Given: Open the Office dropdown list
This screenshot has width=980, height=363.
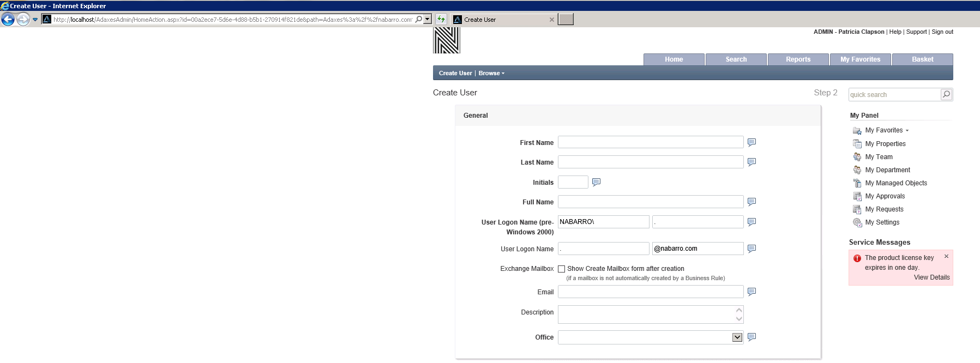Looking at the screenshot, I should click(737, 337).
